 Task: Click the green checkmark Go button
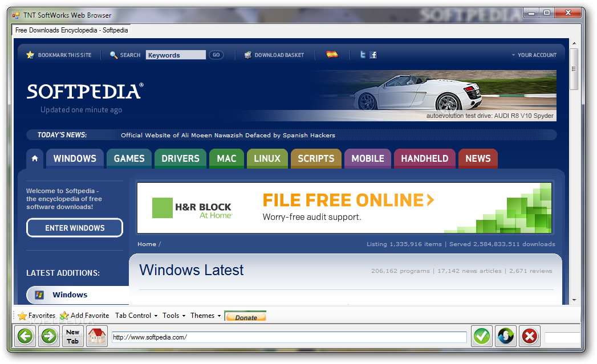(x=482, y=336)
